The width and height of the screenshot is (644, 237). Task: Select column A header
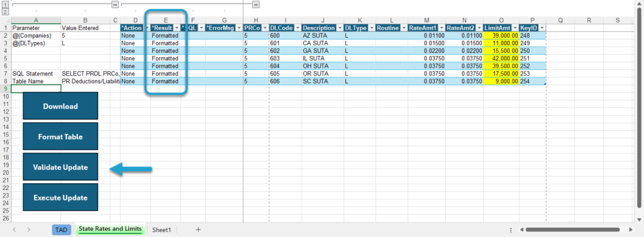click(36, 20)
